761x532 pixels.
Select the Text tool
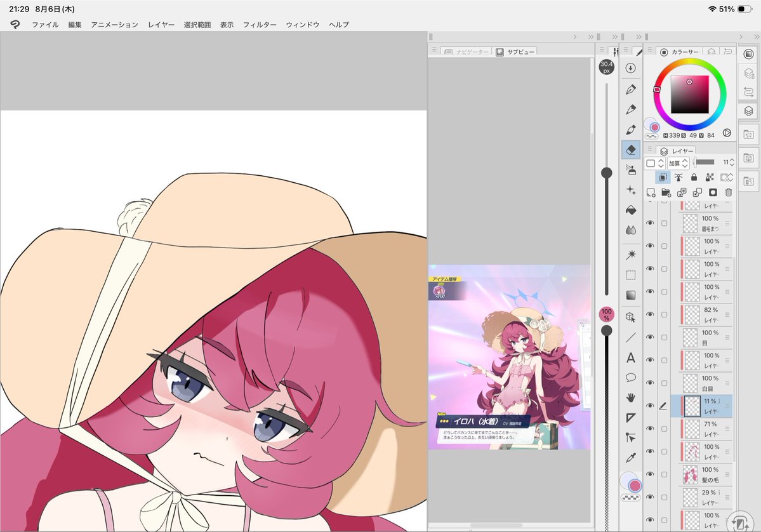[x=630, y=358]
